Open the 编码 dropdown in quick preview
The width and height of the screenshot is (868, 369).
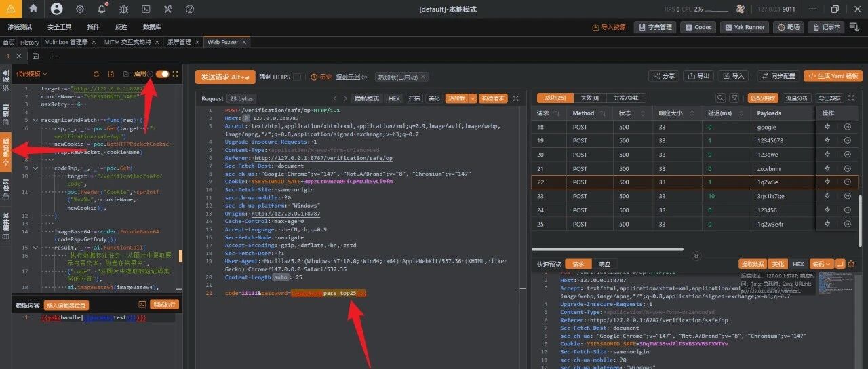click(x=822, y=264)
